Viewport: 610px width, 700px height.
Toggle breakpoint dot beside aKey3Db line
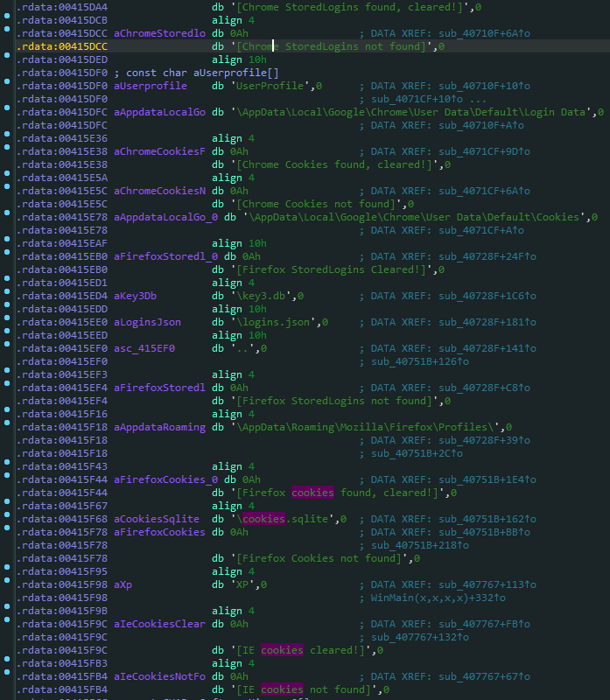click(x=7, y=291)
